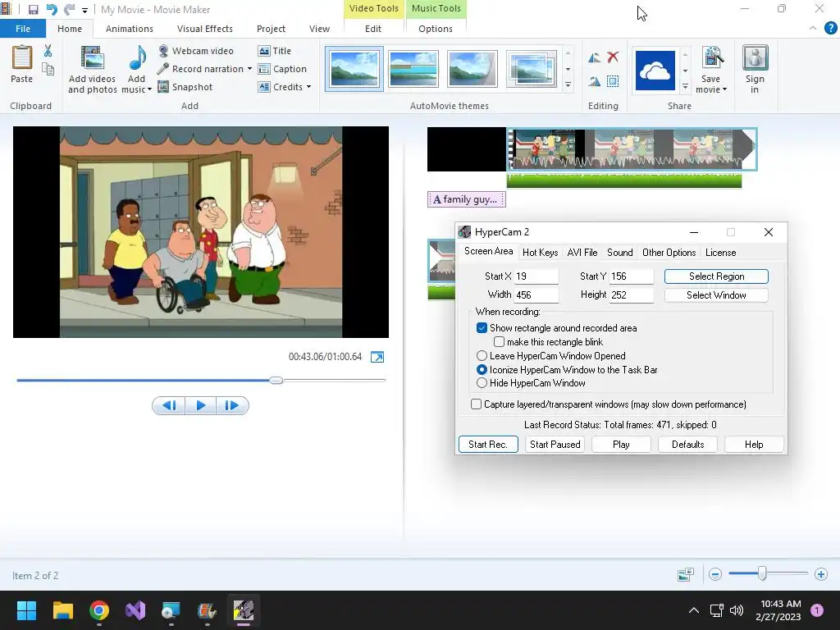
Task: Click the OneDrive cloud share icon
Action: point(655,71)
